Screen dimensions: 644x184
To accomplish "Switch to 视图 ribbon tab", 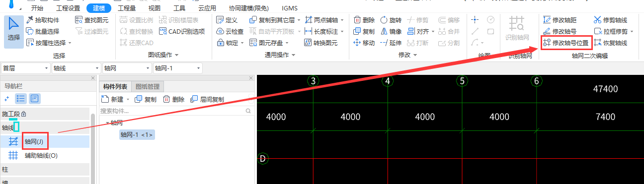I will tap(155, 8).
